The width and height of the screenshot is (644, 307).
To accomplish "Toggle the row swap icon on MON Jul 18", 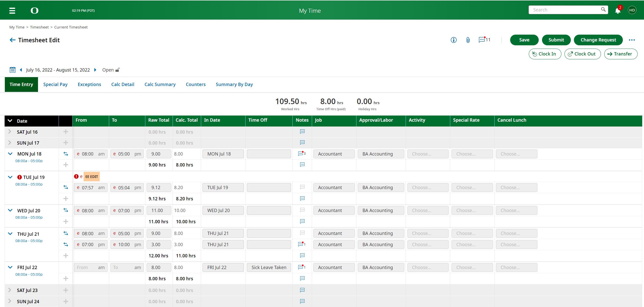I will click(65, 154).
